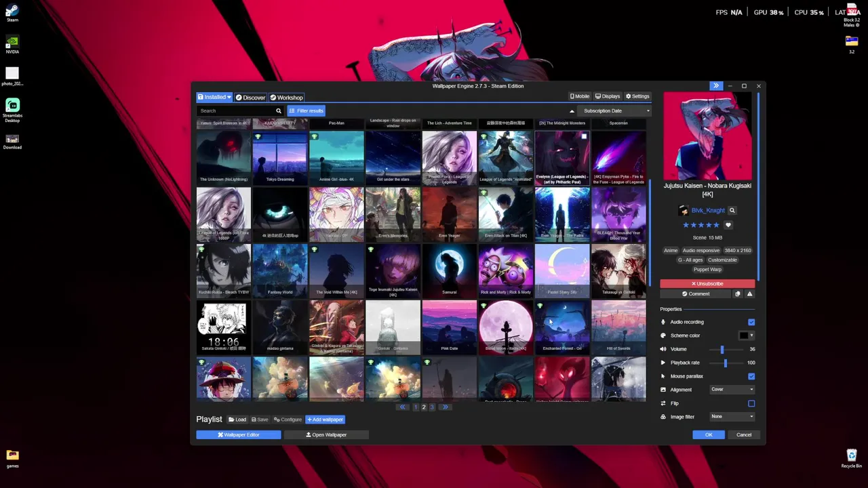The image size is (868, 488).
Task: Click Configure in the Playlist bar
Action: coord(288,420)
